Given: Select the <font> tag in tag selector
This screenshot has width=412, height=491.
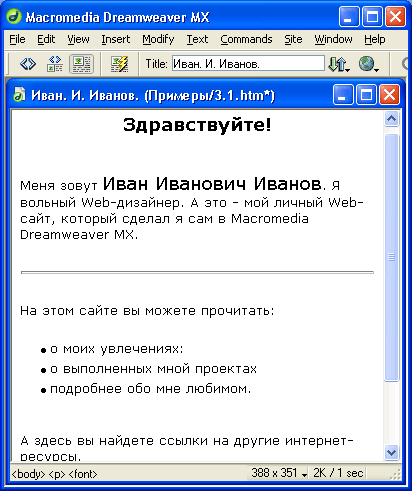Looking at the screenshot, I should click(83, 474).
